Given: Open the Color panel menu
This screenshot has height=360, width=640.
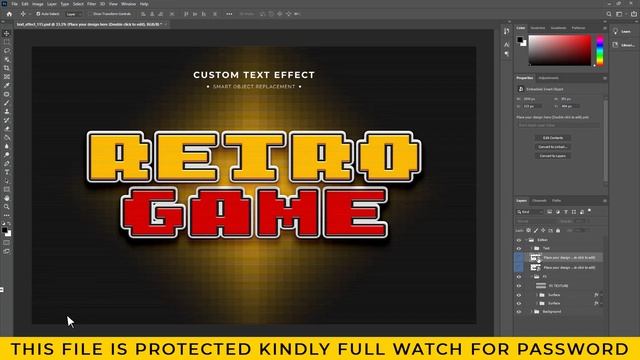Looking at the screenshot, I should pos(604,28).
